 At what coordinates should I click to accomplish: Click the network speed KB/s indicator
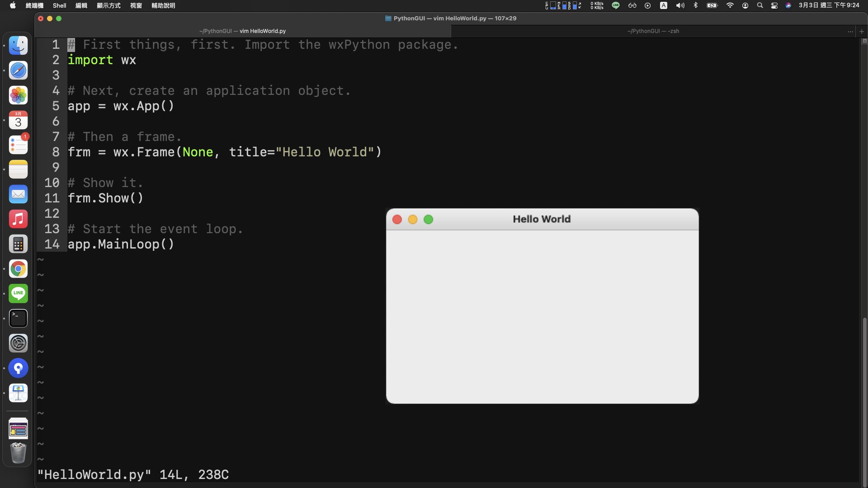pyautogui.click(x=597, y=5)
